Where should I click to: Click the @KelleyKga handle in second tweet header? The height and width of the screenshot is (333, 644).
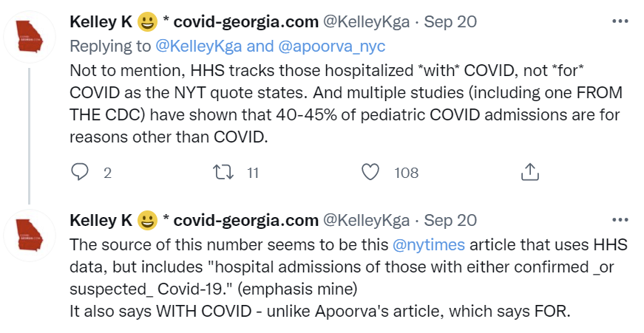tap(366, 221)
